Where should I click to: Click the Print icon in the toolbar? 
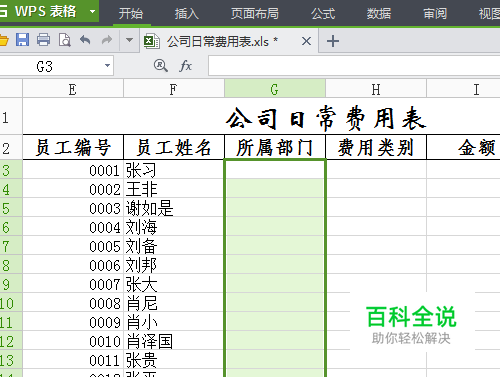click(43, 40)
